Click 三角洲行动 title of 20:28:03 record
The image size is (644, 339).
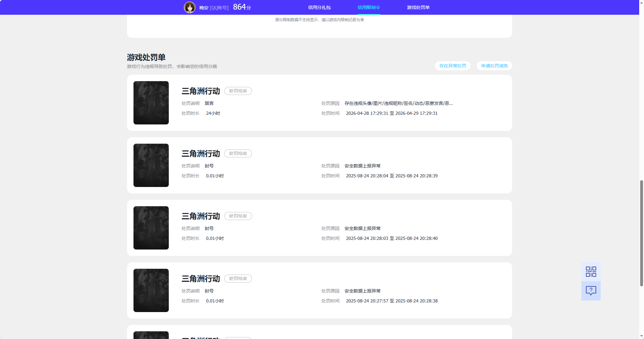coord(201,216)
